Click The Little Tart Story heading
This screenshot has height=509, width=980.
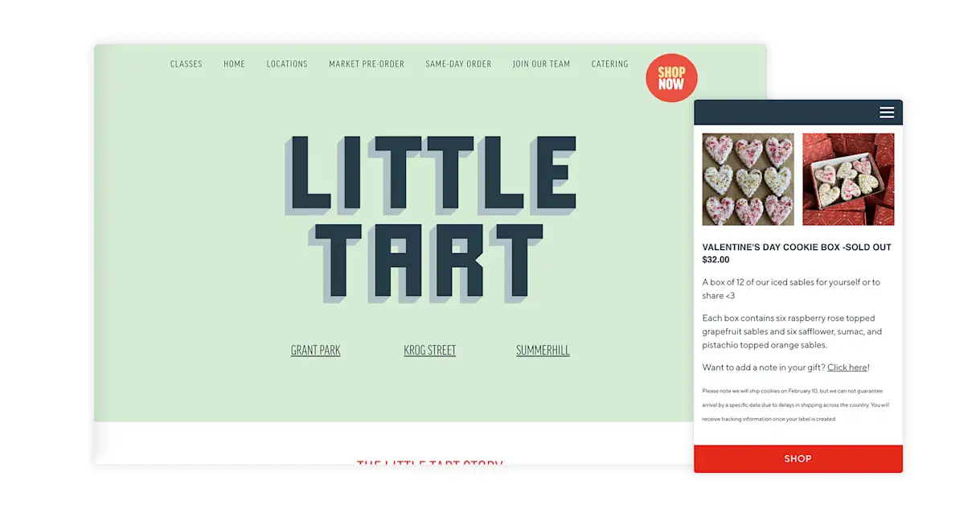click(430, 464)
